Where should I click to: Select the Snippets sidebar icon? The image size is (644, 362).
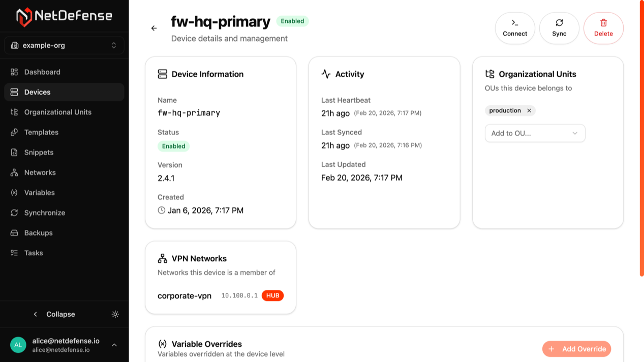(x=14, y=153)
